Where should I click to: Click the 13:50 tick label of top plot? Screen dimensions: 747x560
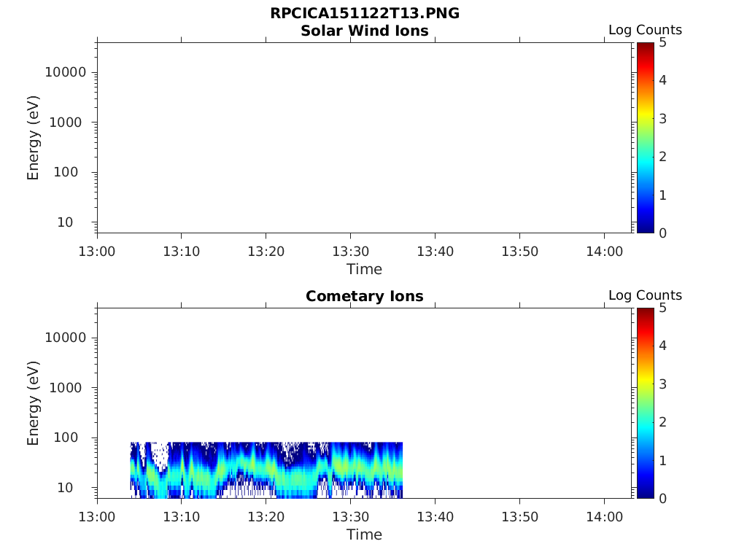519,252
